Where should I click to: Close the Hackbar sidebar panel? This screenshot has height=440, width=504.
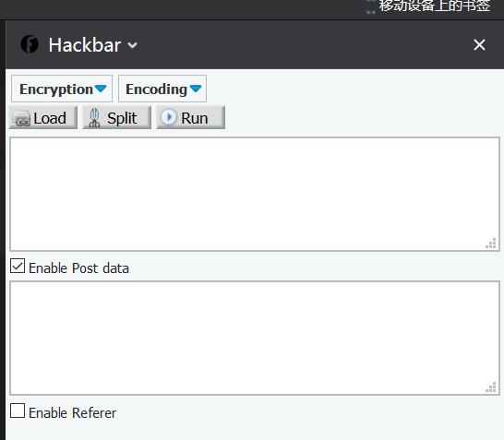479,44
